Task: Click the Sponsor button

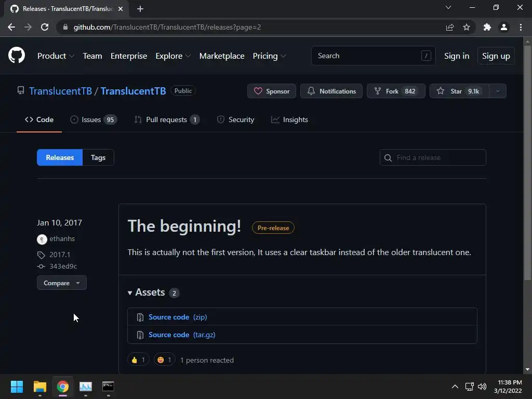Action: (271, 91)
